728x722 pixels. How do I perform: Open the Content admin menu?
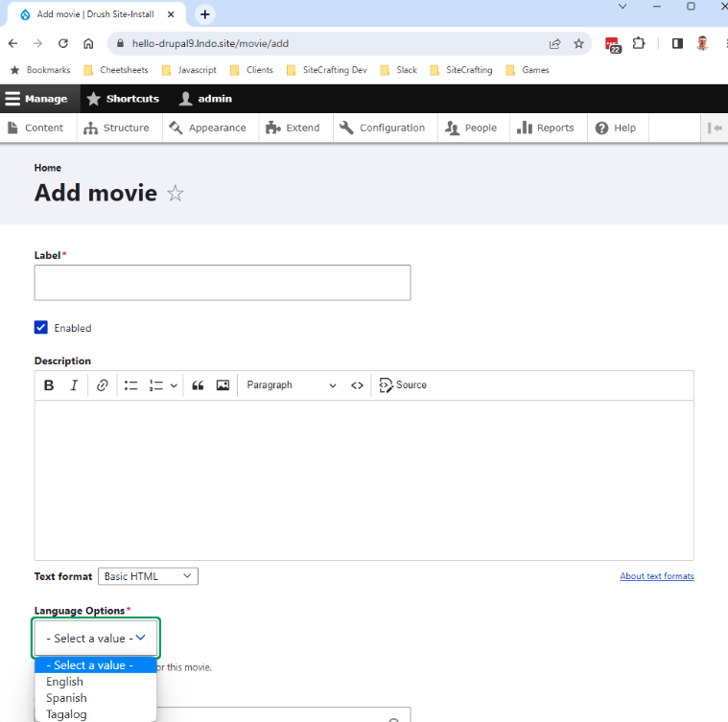[x=36, y=128]
